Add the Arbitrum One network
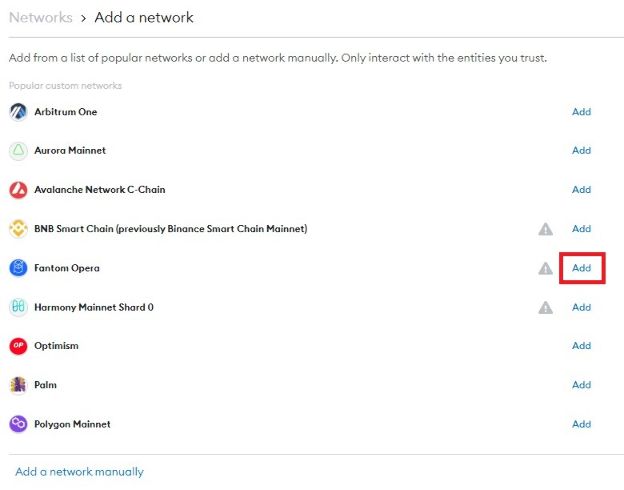624x490 pixels. click(581, 112)
